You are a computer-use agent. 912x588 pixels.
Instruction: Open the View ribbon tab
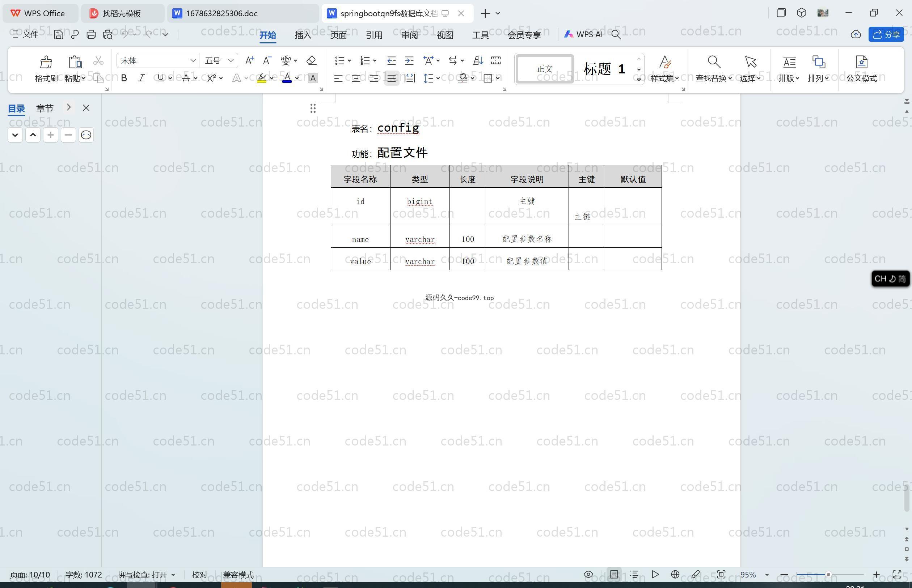point(445,35)
